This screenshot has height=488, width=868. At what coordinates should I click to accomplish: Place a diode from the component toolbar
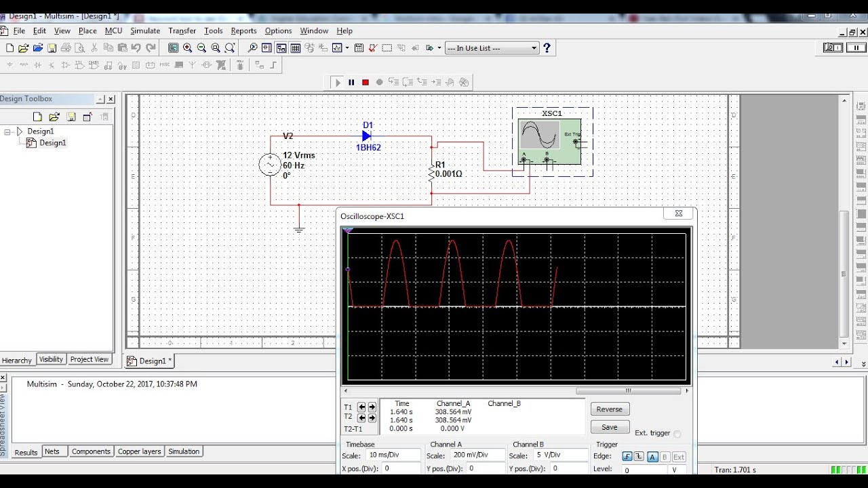click(x=38, y=65)
